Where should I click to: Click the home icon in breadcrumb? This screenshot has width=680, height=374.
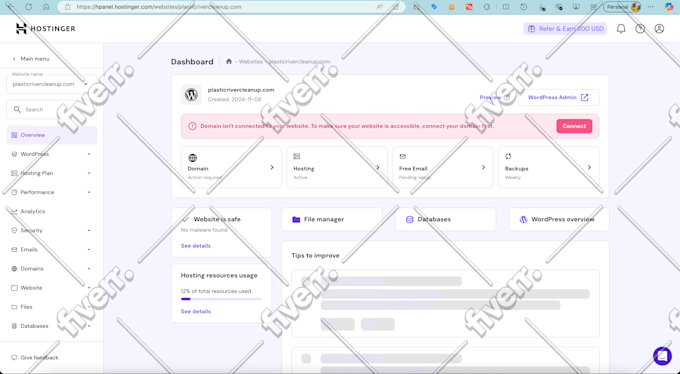coord(229,62)
